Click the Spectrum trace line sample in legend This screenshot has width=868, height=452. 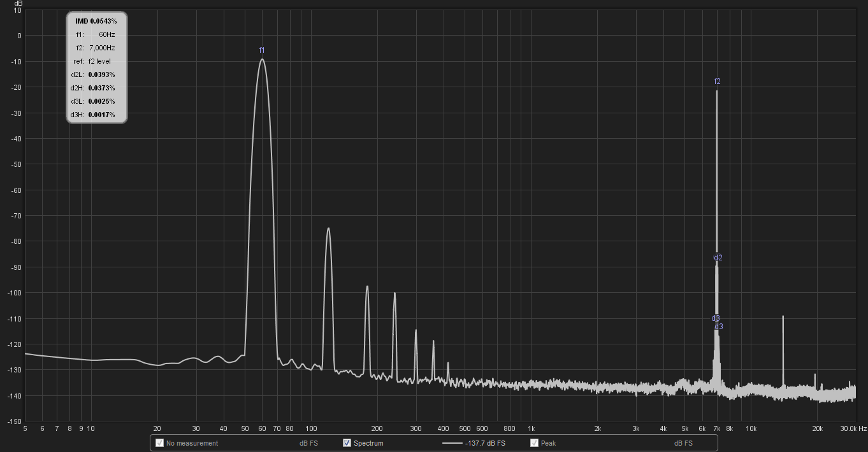pos(452,443)
